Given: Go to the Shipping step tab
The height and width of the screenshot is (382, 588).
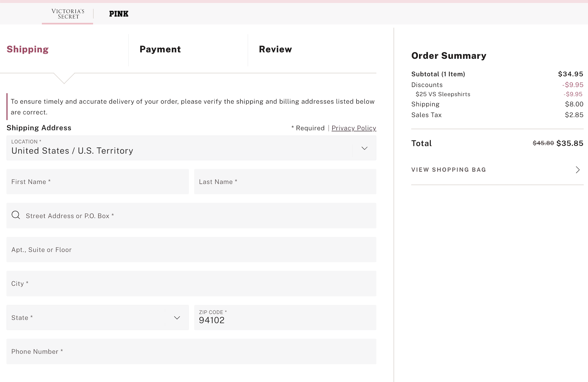Looking at the screenshot, I should point(28,49).
